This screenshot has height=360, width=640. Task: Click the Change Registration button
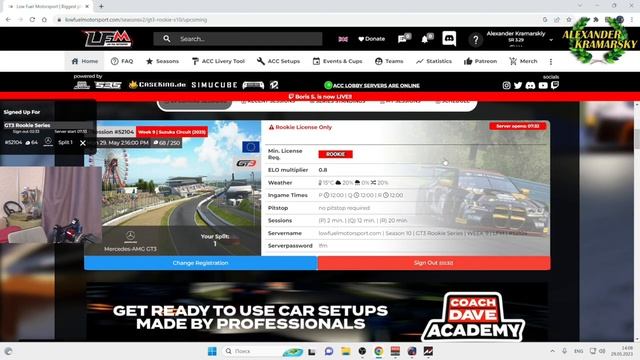coord(201,263)
